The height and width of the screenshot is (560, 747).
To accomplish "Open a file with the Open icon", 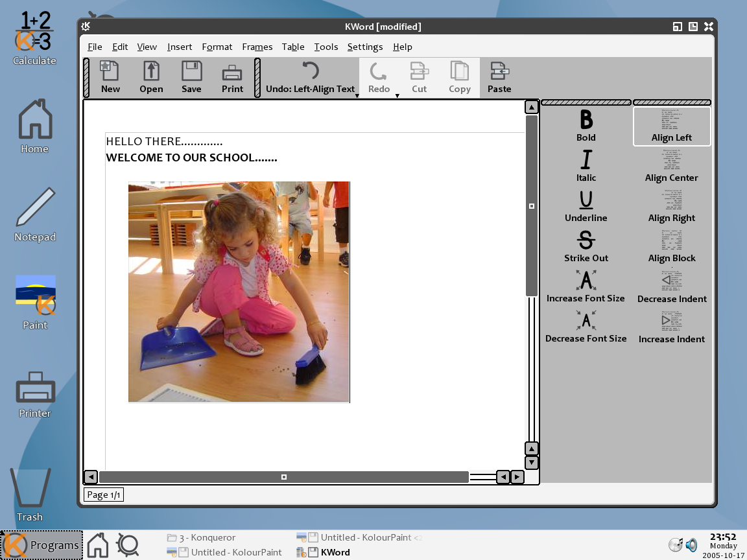I will 151,77.
